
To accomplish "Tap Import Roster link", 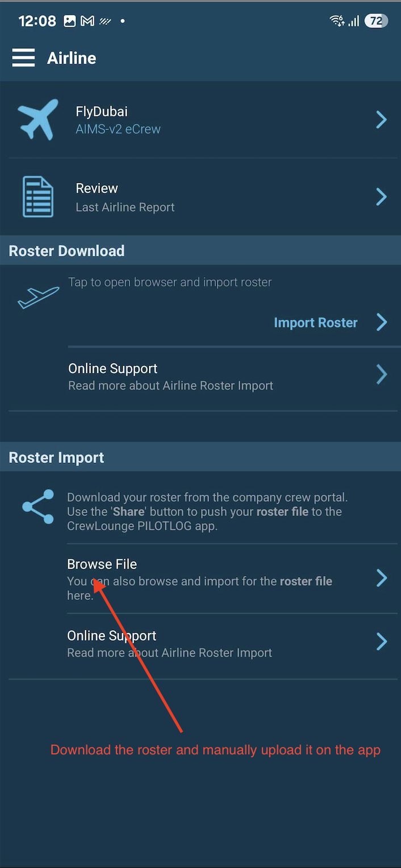I will coord(316,323).
